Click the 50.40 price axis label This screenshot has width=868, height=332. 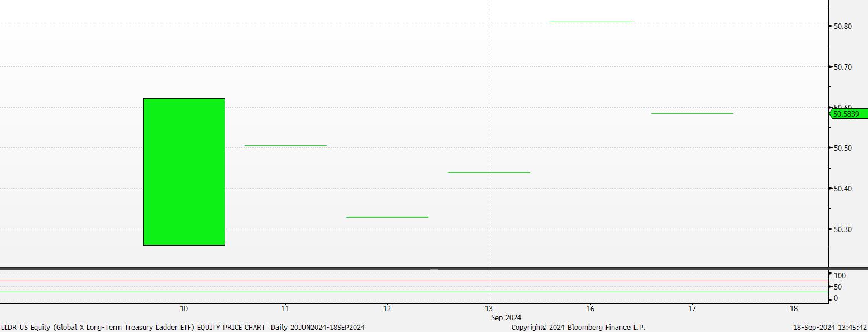[843, 189]
